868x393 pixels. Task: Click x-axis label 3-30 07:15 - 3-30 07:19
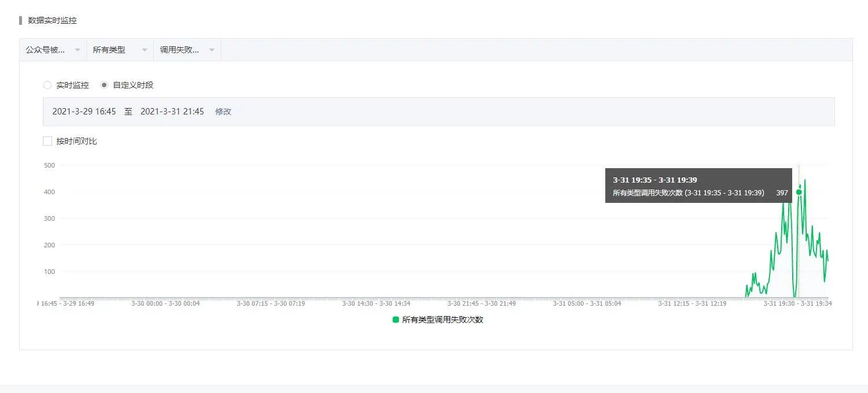(271, 303)
